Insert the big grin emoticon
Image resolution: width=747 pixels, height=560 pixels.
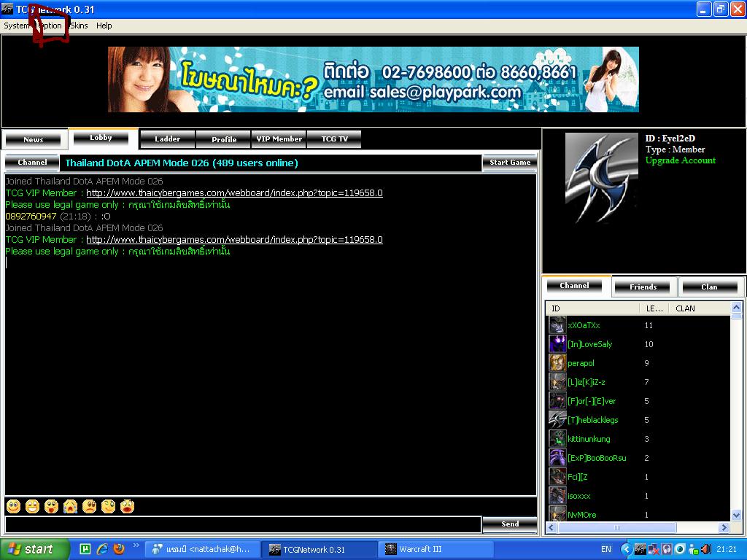32,506
